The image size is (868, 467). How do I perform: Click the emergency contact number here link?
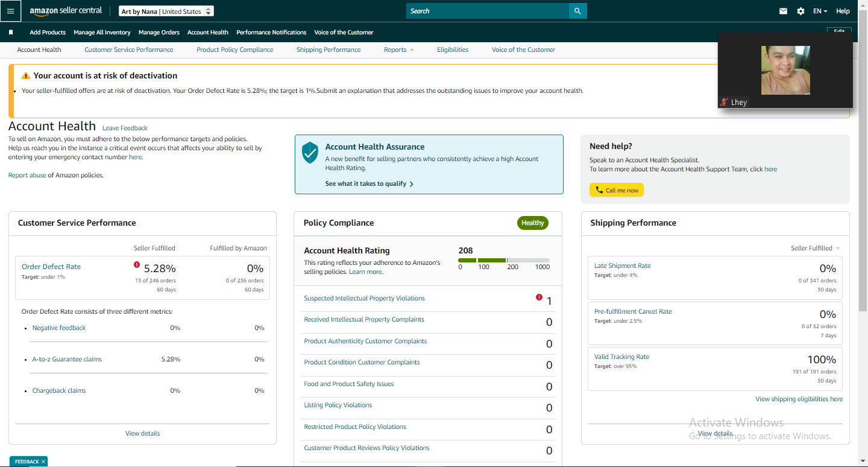(x=135, y=157)
